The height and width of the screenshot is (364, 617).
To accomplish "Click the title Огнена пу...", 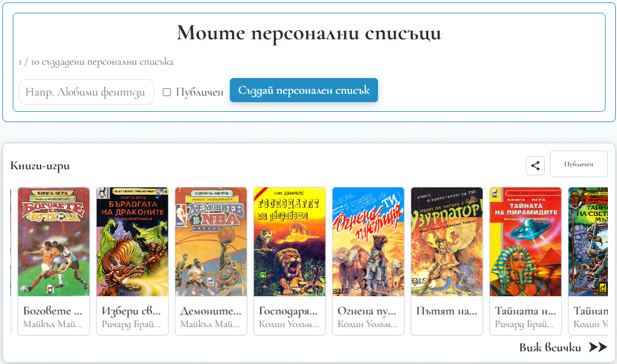I will pos(367,311).
